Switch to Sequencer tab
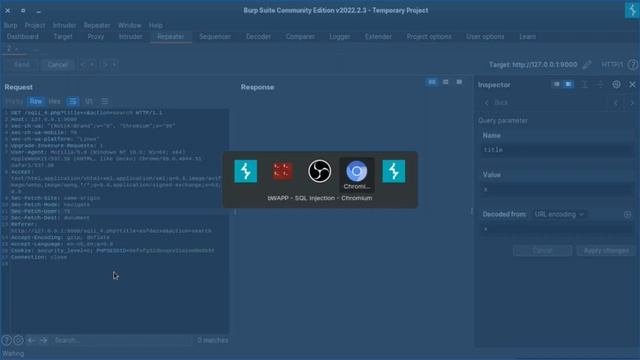Image resolution: width=640 pixels, height=360 pixels. coord(215,37)
